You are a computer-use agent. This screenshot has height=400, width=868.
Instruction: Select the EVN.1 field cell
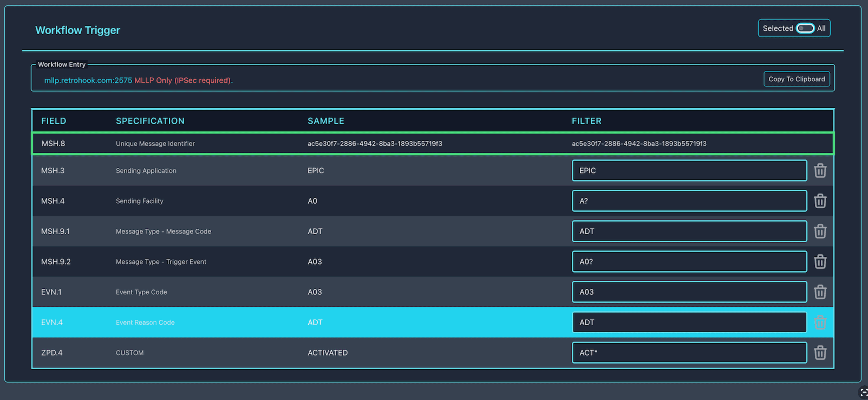coord(51,292)
